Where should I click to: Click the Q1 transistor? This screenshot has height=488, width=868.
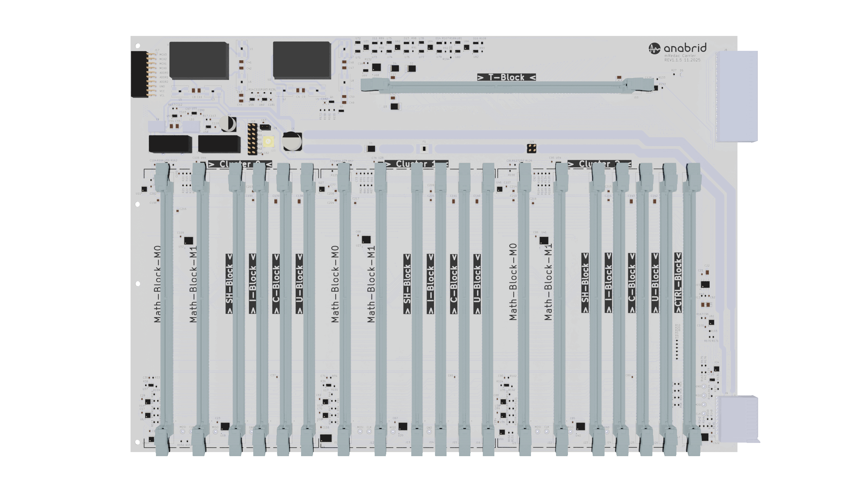(x=332, y=102)
